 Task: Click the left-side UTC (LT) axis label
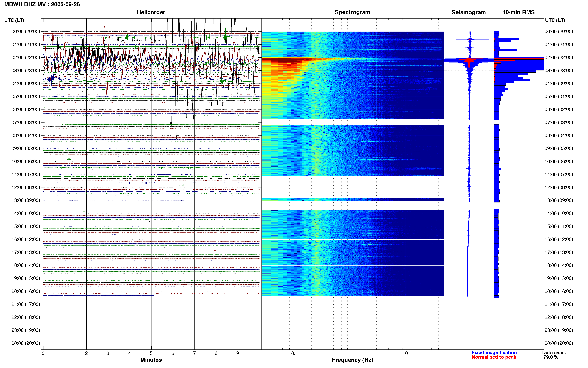14,20
